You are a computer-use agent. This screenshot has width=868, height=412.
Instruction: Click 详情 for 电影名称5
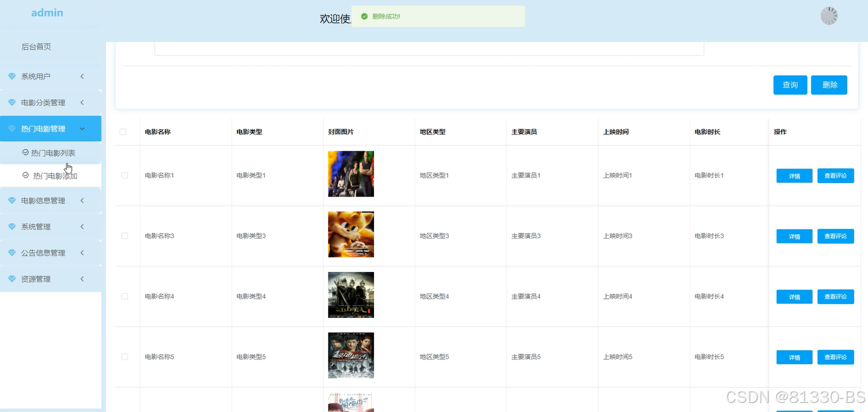(x=794, y=357)
